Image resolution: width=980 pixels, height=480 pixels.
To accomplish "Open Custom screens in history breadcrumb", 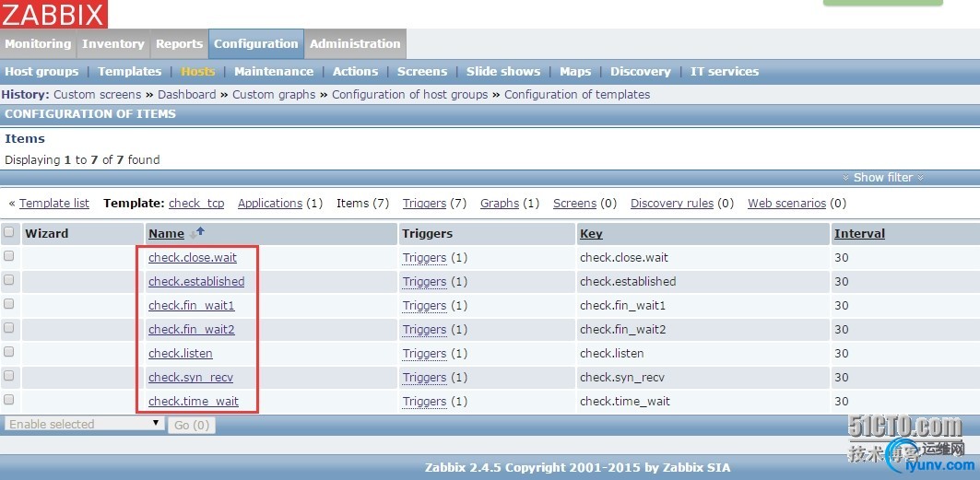I will tap(98, 94).
